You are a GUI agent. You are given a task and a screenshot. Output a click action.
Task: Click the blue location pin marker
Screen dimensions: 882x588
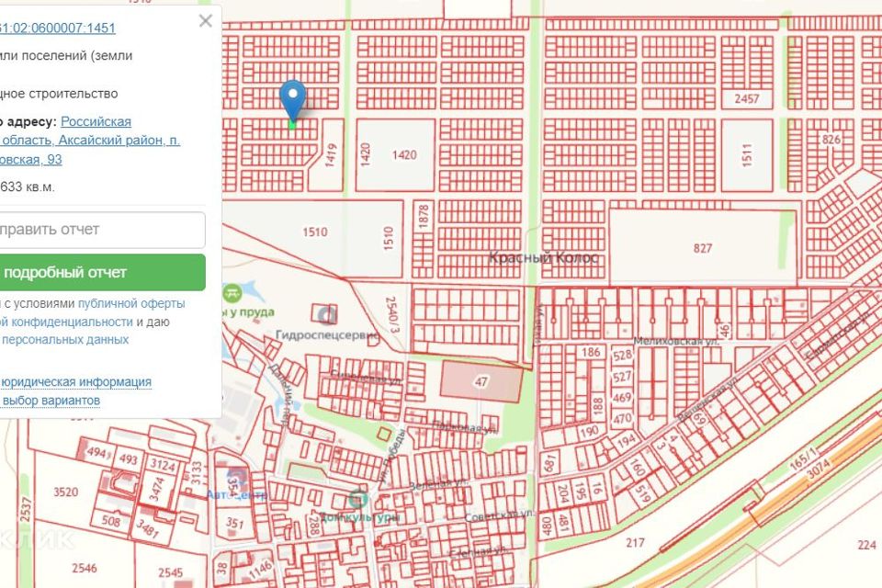point(292,97)
